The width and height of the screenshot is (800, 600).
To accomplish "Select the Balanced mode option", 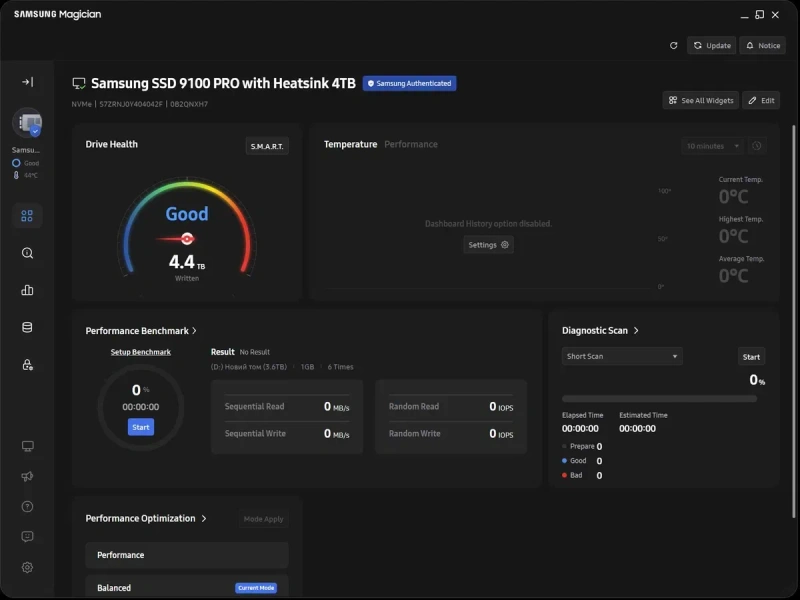I will click(187, 587).
